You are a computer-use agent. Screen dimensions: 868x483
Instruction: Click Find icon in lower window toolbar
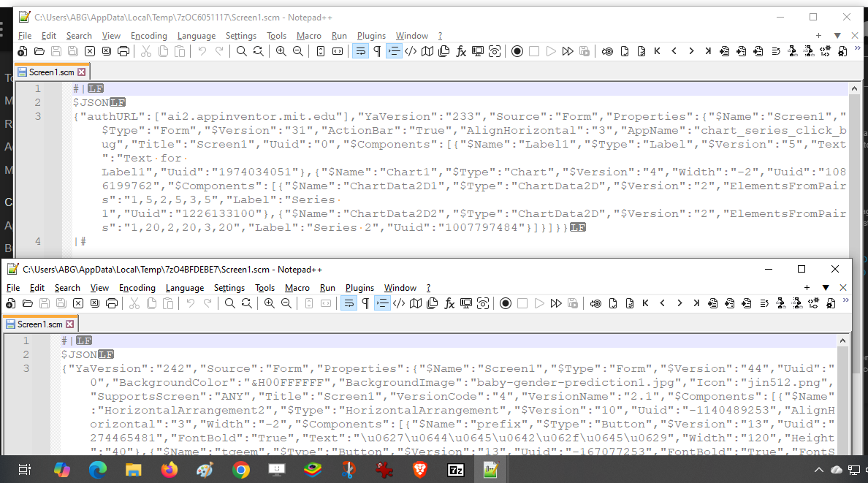tap(229, 303)
